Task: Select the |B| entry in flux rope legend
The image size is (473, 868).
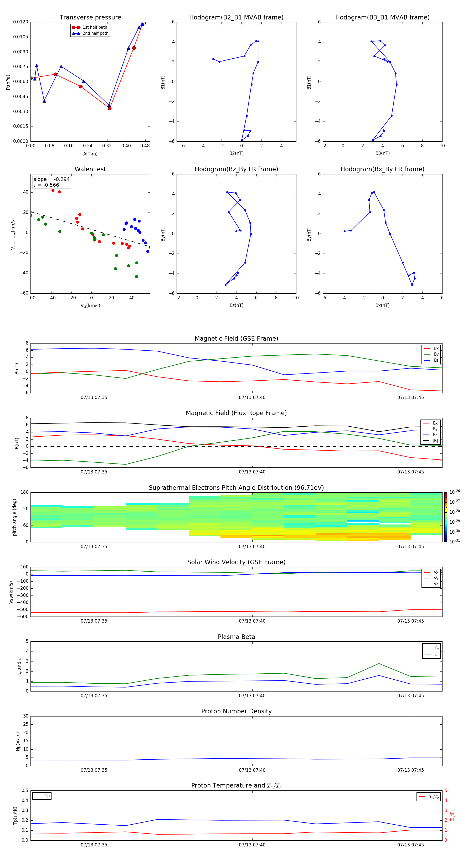Action: [431, 441]
